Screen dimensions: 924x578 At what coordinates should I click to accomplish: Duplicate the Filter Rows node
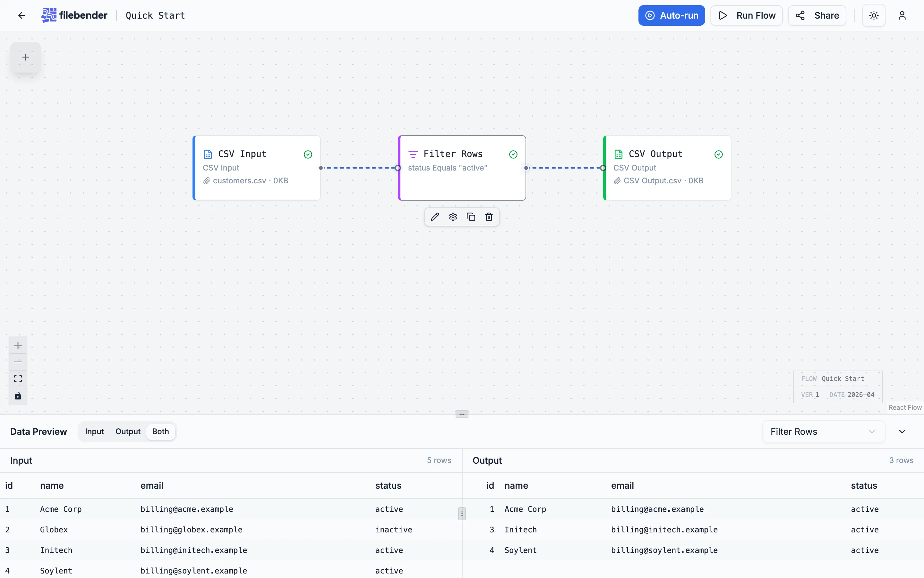click(x=471, y=217)
